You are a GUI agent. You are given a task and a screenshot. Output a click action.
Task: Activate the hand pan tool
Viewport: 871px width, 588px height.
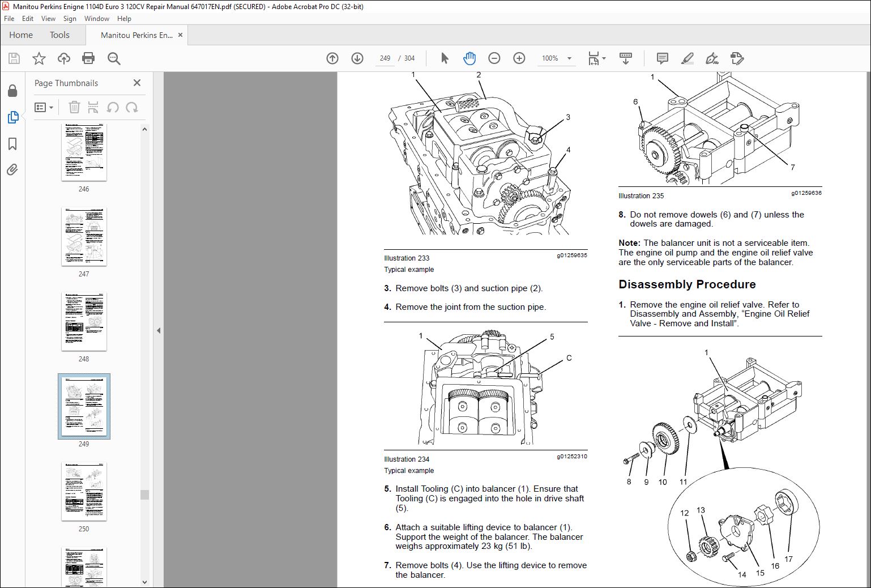click(x=469, y=58)
